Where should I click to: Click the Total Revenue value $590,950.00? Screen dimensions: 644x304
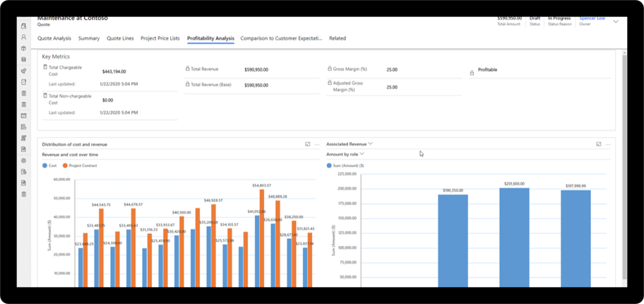pyautogui.click(x=256, y=69)
